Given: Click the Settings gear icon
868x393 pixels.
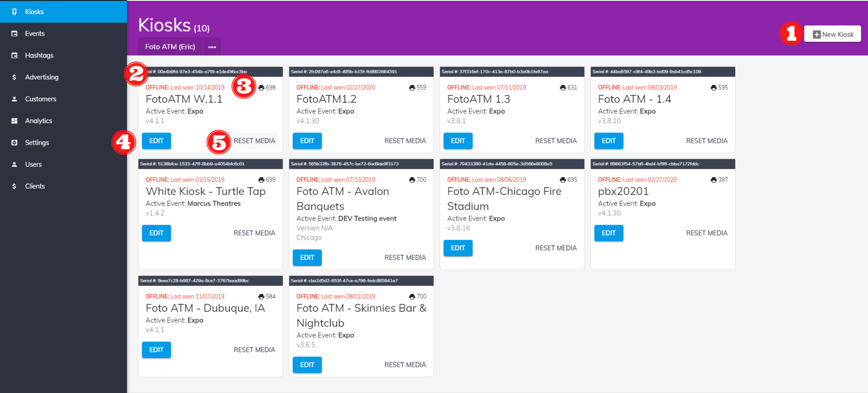Looking at the screenshot, I should click(14, 142).
